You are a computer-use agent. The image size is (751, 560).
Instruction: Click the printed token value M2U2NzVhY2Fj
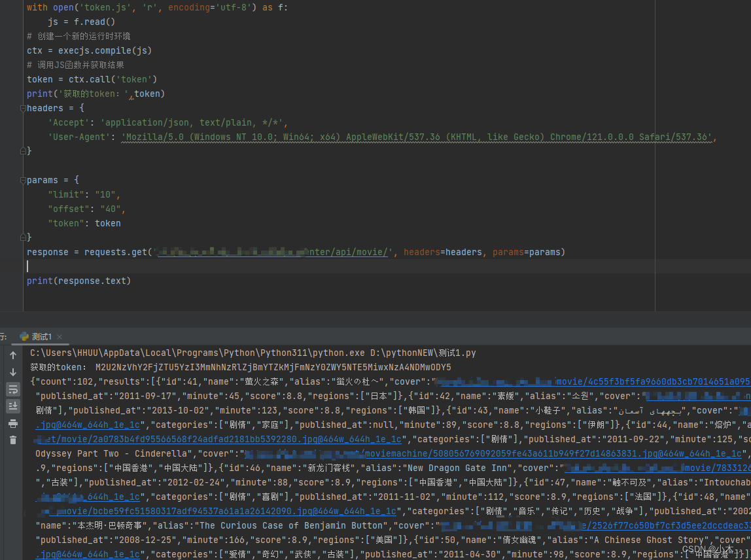pos(273,368)
